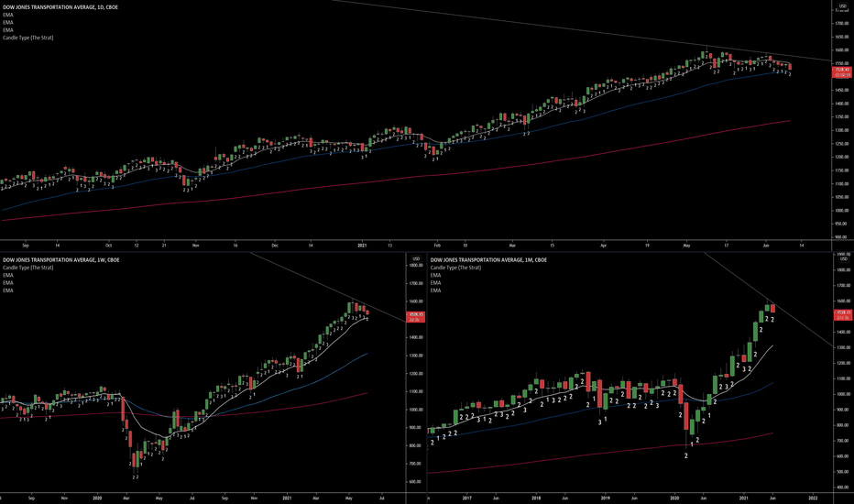Viewport: 854px width, 504px height.
Task: Select the daily chart title 'DOW JONES TRANSPORTATION AVERAGE, 1D, CBOE'
Action: coord(60,7)
